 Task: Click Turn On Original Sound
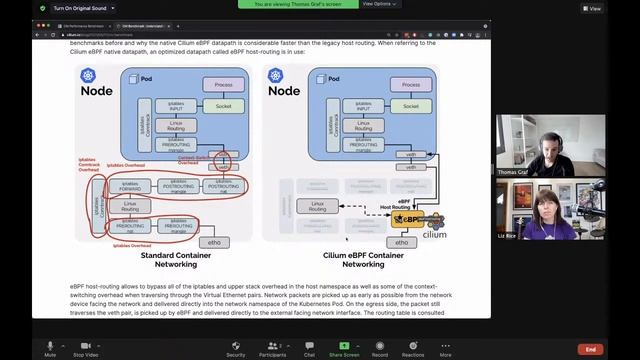tap(80, 8)
